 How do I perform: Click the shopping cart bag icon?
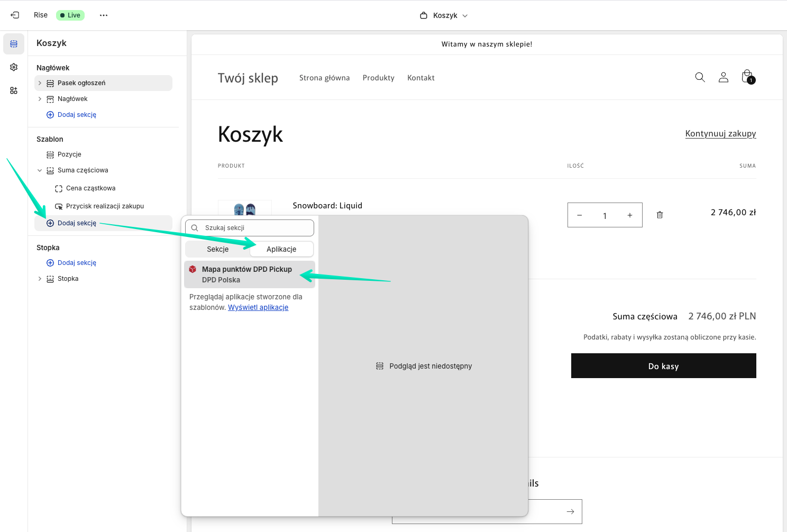(747, 77)
